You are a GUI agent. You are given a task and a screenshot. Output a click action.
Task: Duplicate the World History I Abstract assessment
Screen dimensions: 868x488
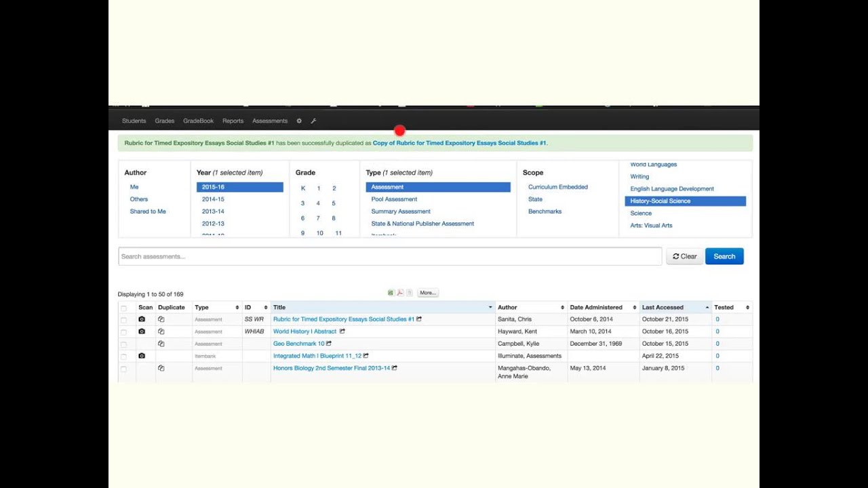[161, 331]
